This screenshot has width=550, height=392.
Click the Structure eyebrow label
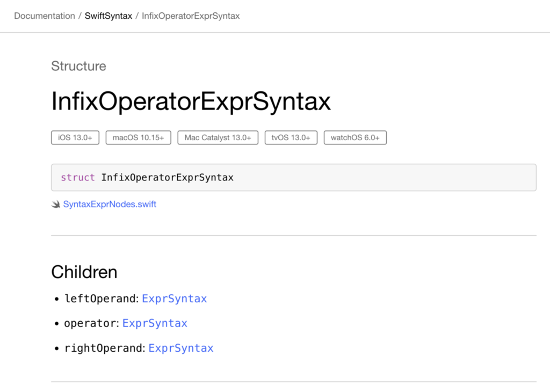(x=78, y=66)
